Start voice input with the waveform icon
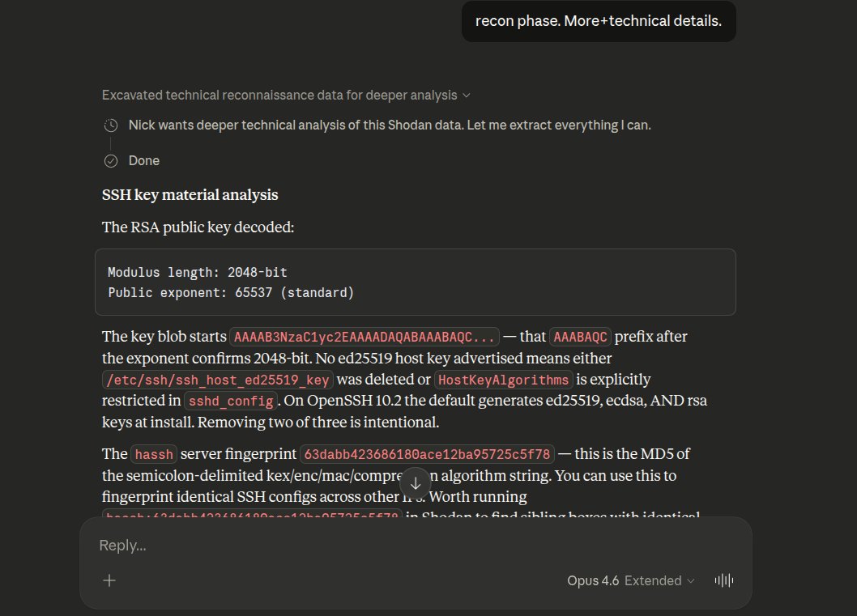857x616 pixels. 723,580
